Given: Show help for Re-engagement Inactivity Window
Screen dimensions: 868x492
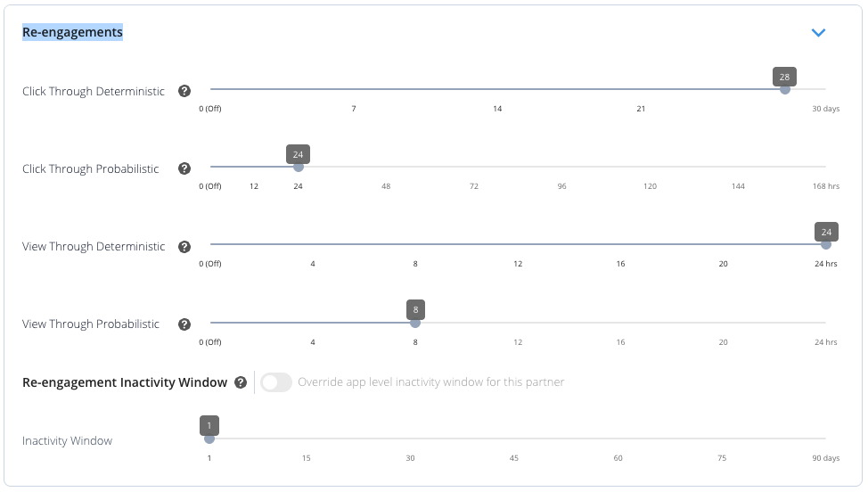Looking at the screenshot, I should [x=241, y=382].
